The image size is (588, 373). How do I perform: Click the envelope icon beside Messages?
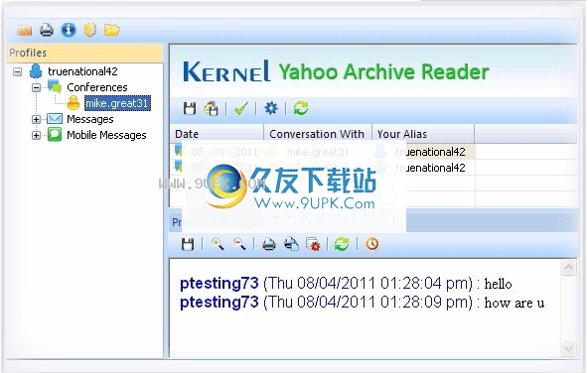(55, 119)
